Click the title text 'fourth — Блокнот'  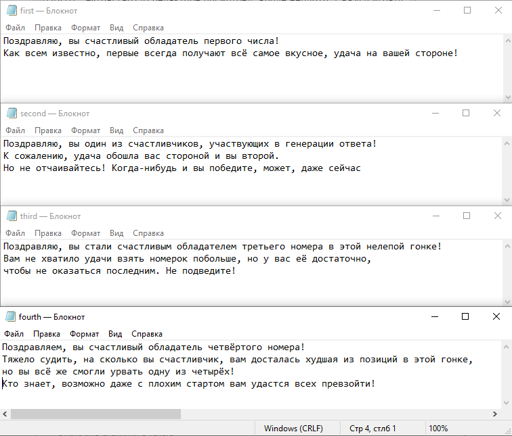click(52, 317)
